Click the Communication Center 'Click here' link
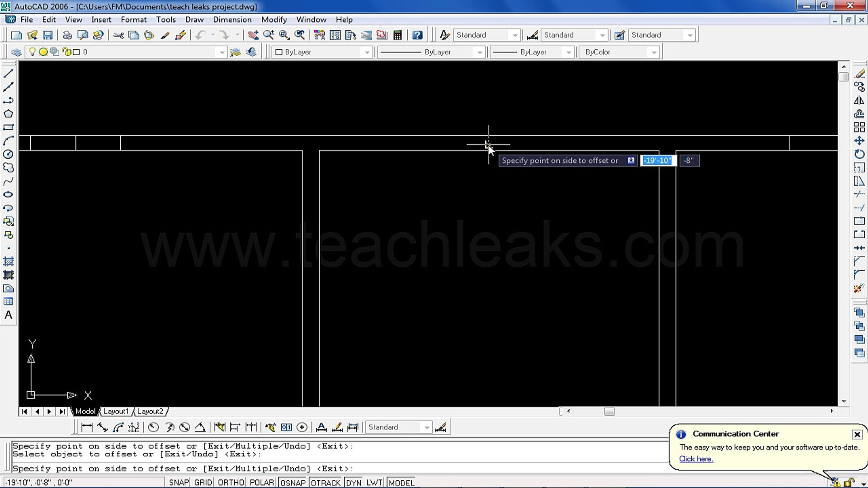Image resolution: width=868 pixels, height=488 pixels. (696, 459)
